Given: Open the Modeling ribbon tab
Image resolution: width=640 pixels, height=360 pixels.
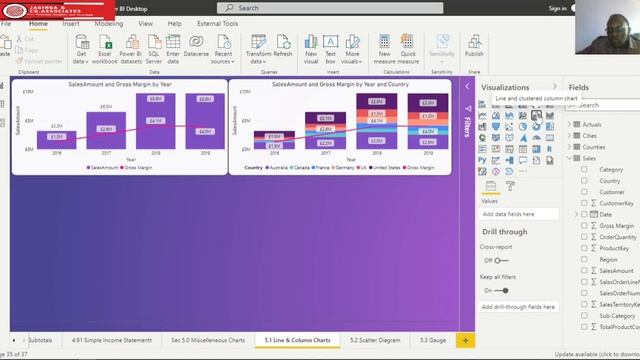Looking at the screenshot, I should (109, 24).
